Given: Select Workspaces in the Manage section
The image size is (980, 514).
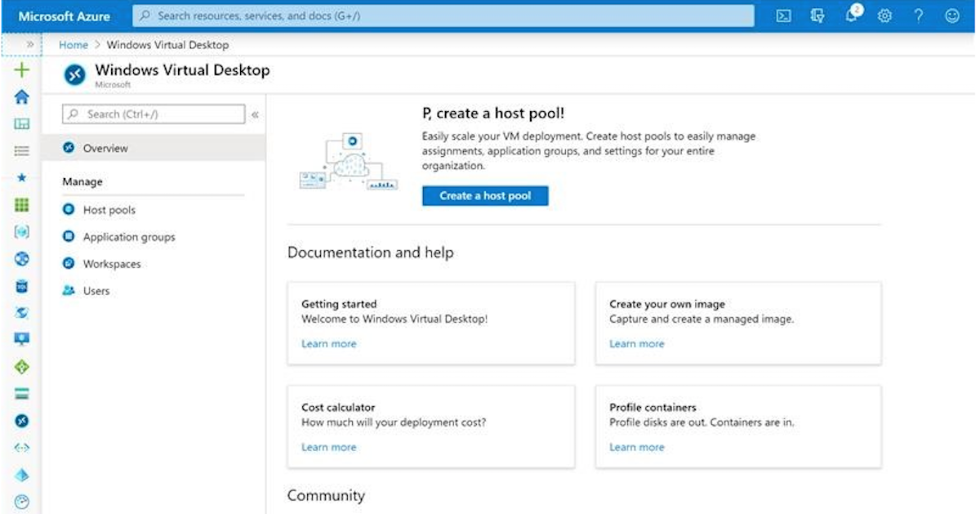Looking at the screenshot, I should (111, 264).
